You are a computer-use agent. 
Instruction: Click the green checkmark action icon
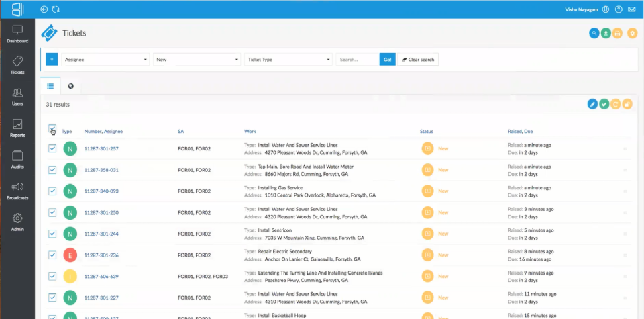click(x=604, y=104)
